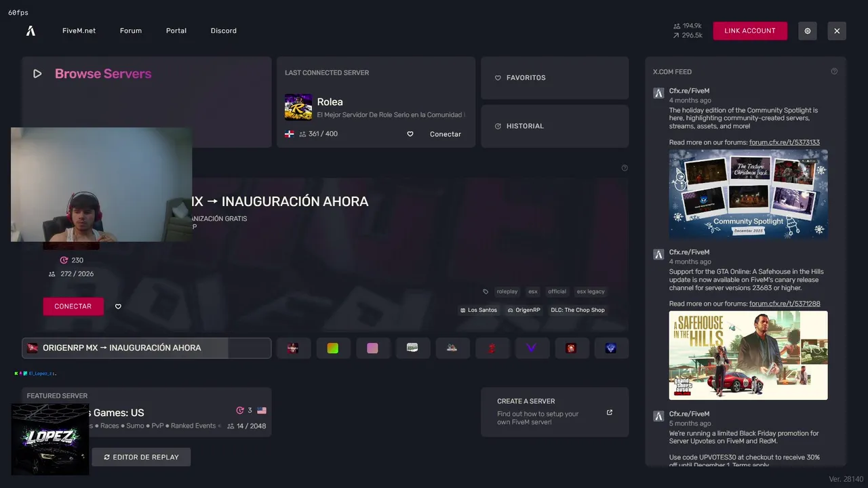Image resolution: width=868 pixels, height=488 pixels.
Task: Open the HISTORIAL panel
Action: [x=555, y=126]
